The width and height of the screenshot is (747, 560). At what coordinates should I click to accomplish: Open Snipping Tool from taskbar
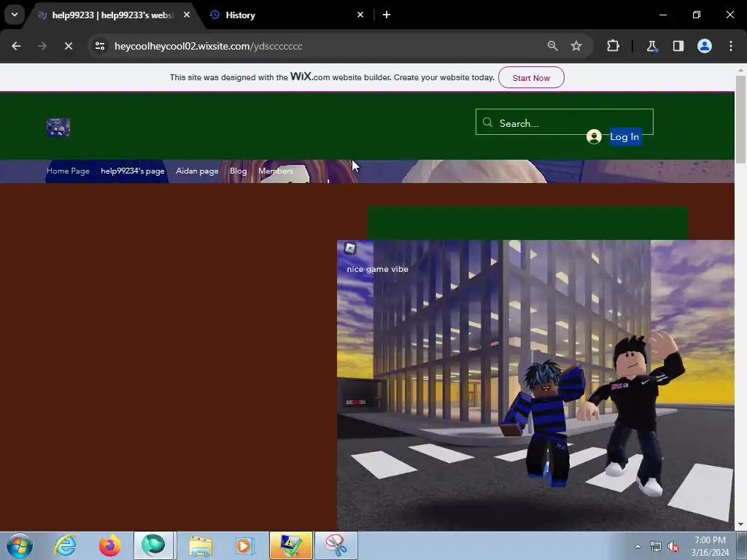336,545
